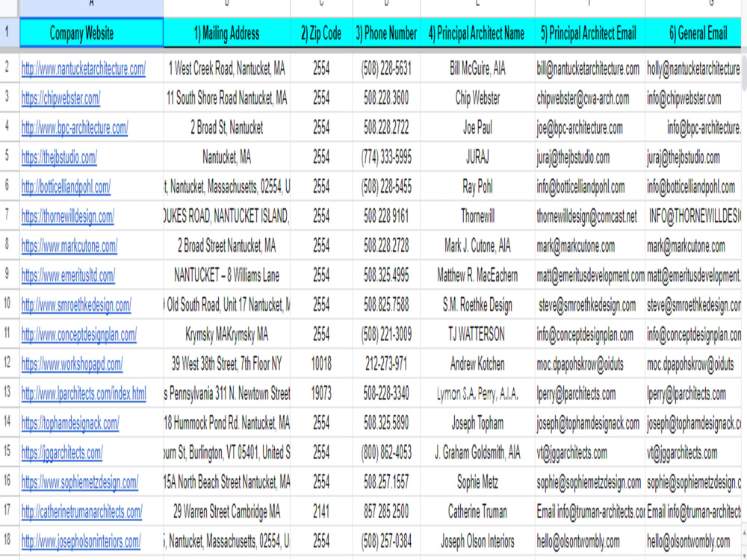Click phone number 857 285 2500
The height and width of the screenshot is (560, 747).
click(x=386, y=512)
